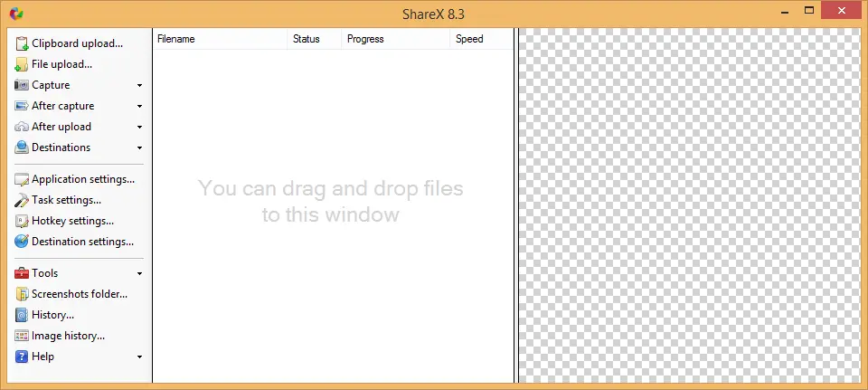The image size is (868, 390).
Task: Open the Capture menu label
Action: [x=51, y=85]
